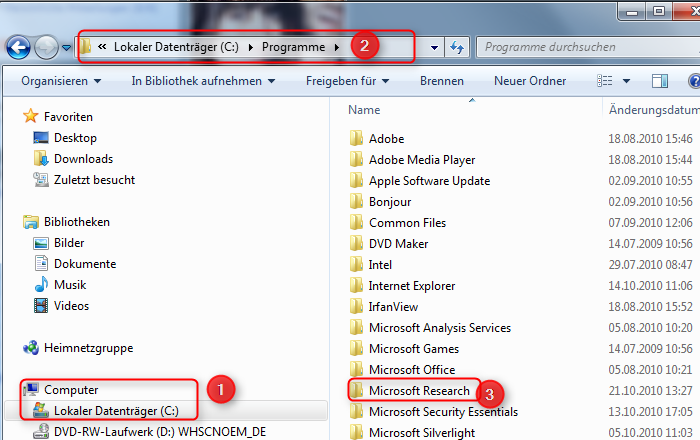Expand arrow after Lokaler Datenträger (C:) in the address bar

tap(250, 47)
